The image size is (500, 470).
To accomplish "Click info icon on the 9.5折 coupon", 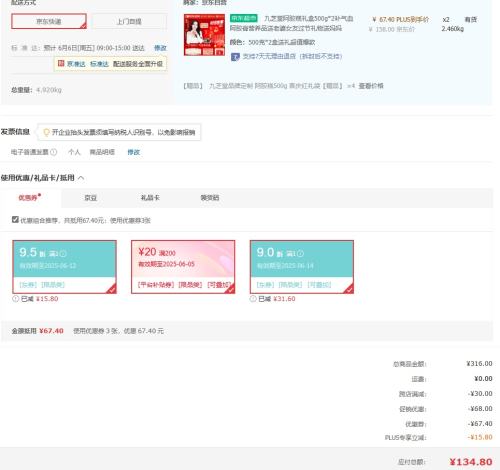I will point(63,254).
